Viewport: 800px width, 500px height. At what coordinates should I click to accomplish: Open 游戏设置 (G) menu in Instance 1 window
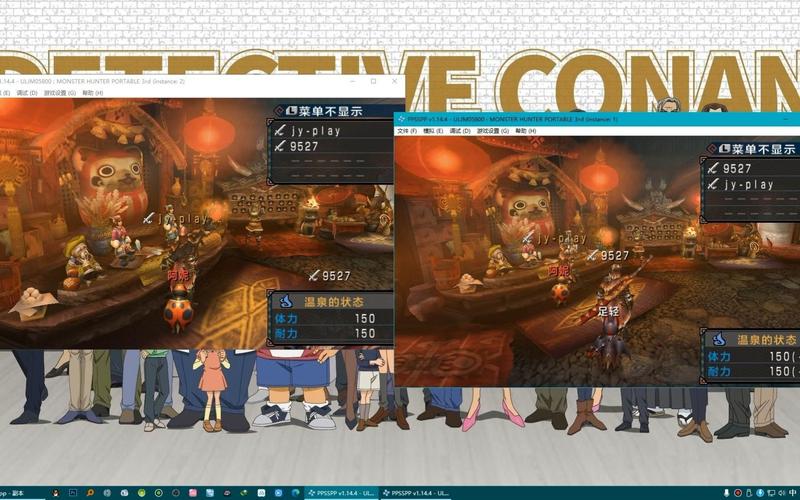493,131
